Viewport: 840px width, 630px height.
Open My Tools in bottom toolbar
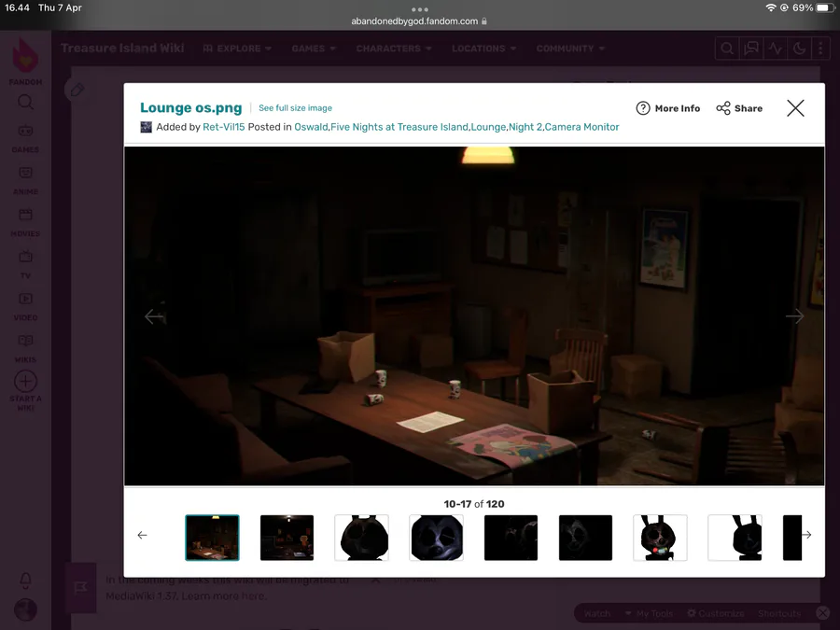click(x=649, y=613)
